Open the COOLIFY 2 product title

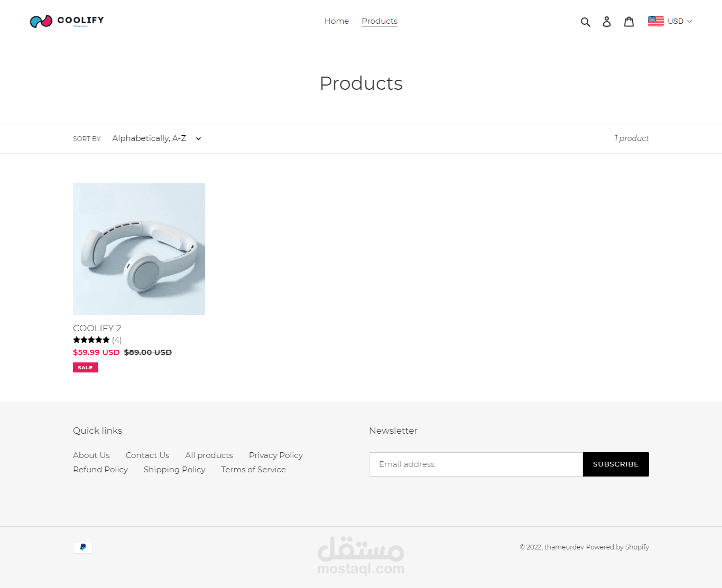[97, 328]
